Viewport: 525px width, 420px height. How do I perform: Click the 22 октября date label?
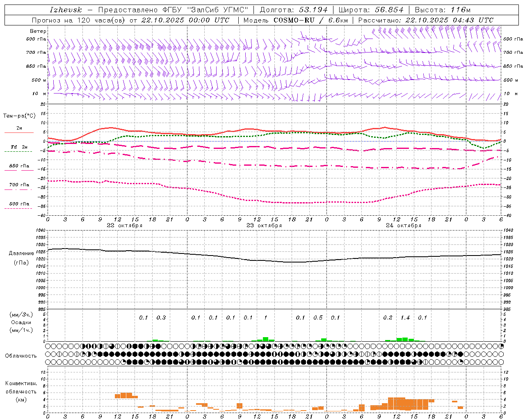[x=125, y=226]
